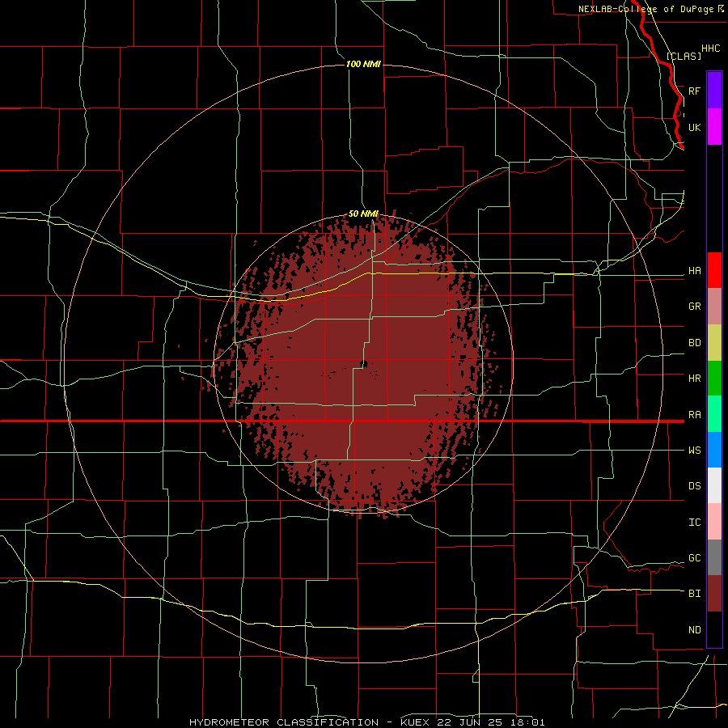Click the HA legend label
The width and height of the screenshot is (728, 728).
coord(694,271)
